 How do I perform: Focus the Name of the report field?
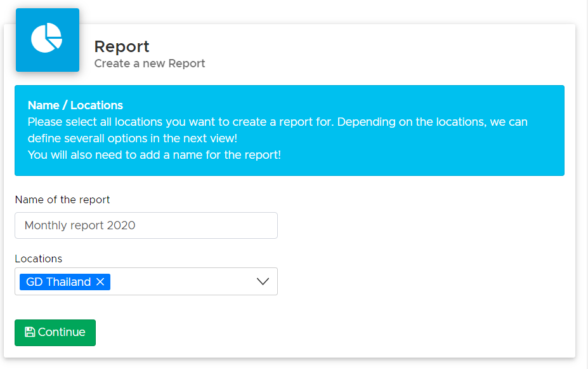[x=147, y=225]
